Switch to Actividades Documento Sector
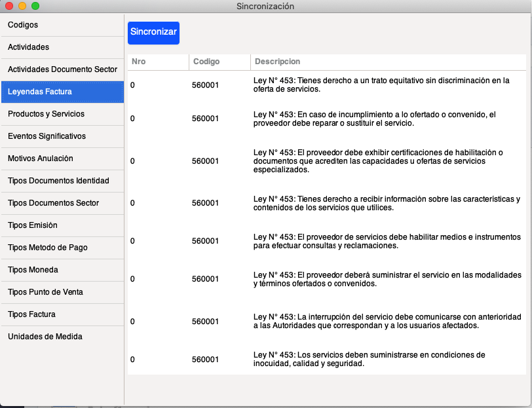Viewport: 532px width, 408px height. click(x=62, y=69)
